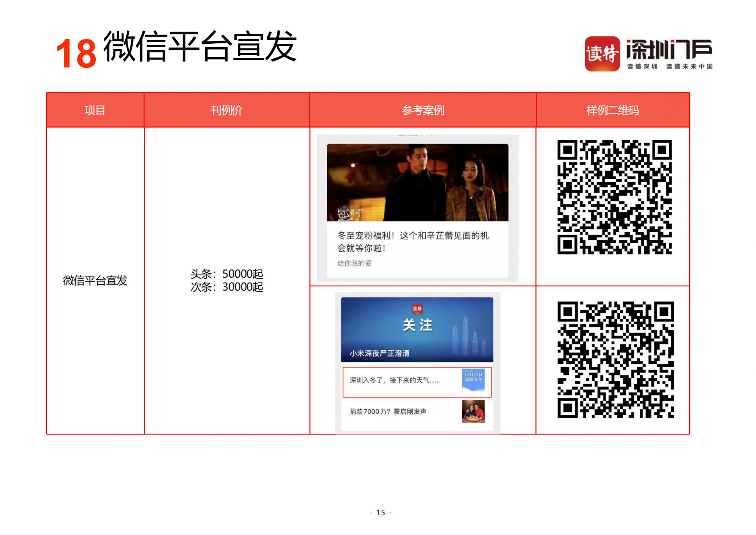Click the slide title 微信平台宣发
The width and height of the screenshot is (756, 535).
click(x=200, y=46)
